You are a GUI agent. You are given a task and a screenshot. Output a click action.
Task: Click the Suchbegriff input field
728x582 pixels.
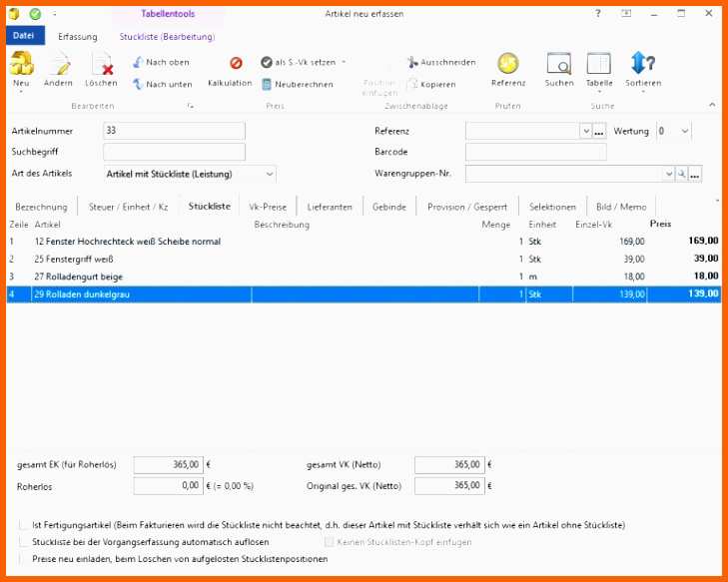(174, 152)
